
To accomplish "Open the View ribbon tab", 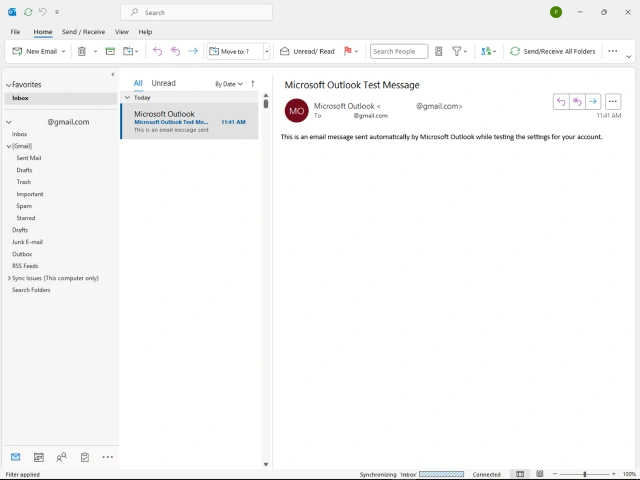I will click(x=122, y=32).
